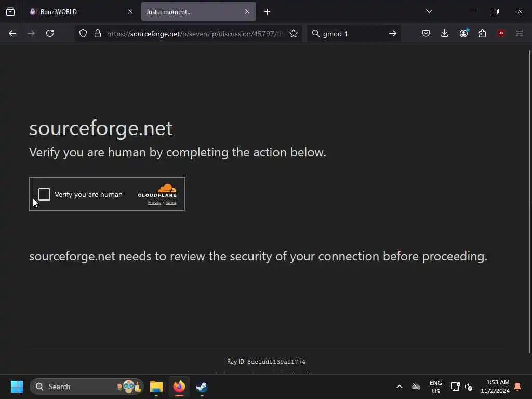Open the Cloudflare Privacy link
The height and width of the screenshot is (399, 532).
[154, 203]
